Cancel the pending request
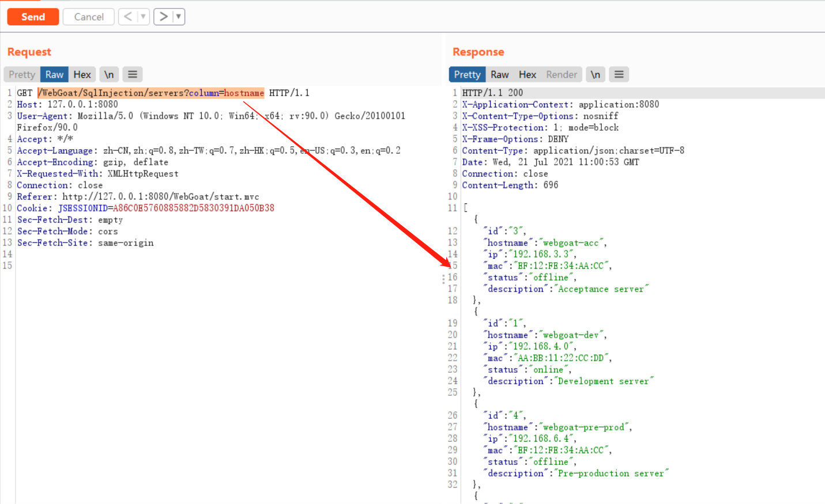825x504 pixels. [x=88, y=16]
